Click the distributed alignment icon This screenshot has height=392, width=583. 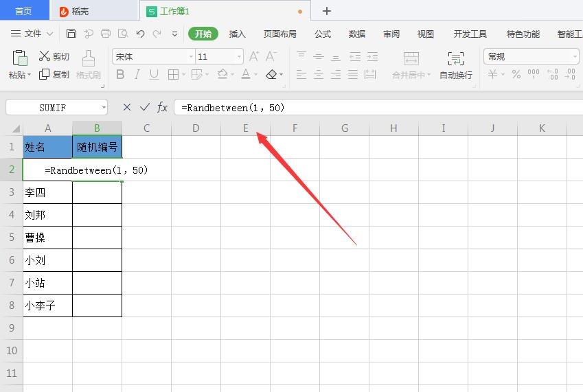pos(370,74)
